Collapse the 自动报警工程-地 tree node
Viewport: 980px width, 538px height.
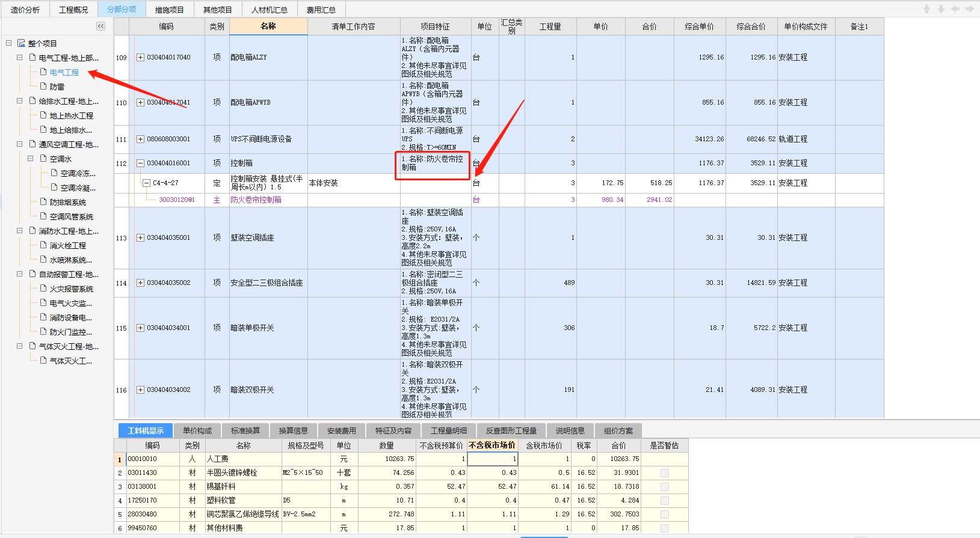[x=19, y=274]
